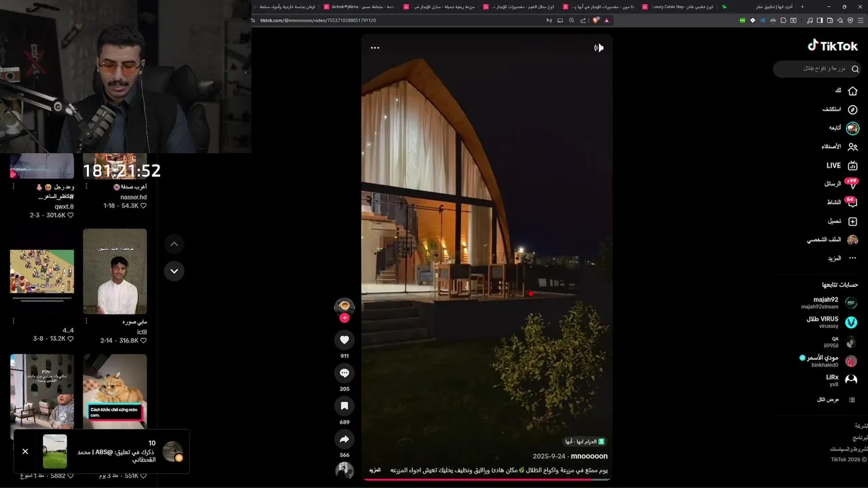Open Activity (النشاط) with 64 badge
Image resolution: width=868 pixels, height=488 pixels.
coord(843,202)
